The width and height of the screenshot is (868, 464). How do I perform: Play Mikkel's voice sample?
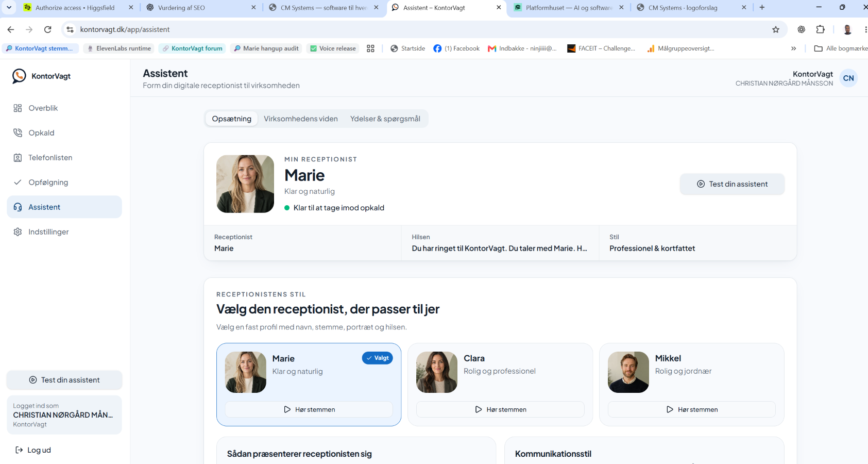692,409
